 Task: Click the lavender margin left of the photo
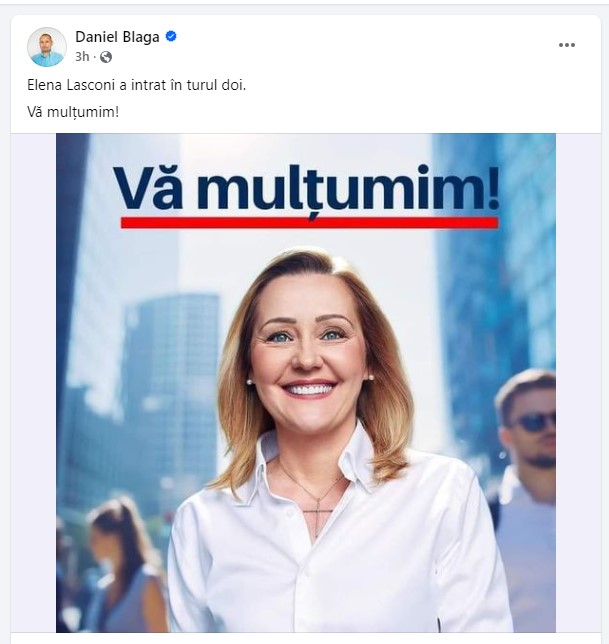[33, 383]
